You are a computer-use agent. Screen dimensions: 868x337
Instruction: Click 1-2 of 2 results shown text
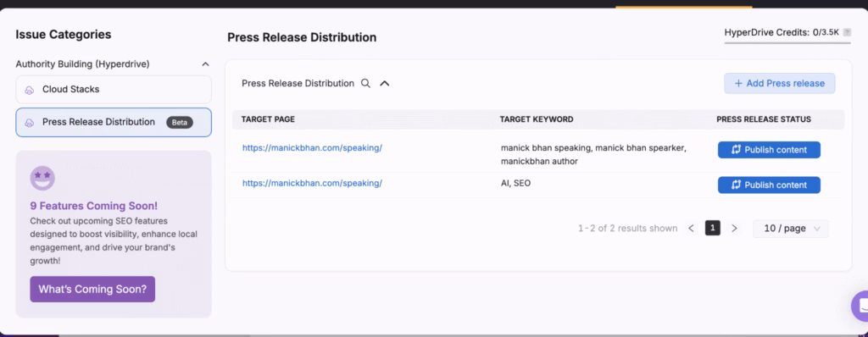click(x=628, y=229)
